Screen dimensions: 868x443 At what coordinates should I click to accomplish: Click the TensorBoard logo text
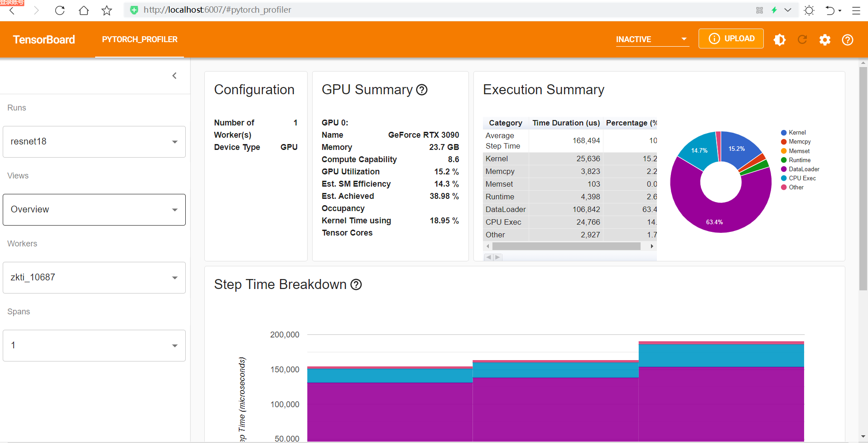pyautogui.click(x=44, y=39)
